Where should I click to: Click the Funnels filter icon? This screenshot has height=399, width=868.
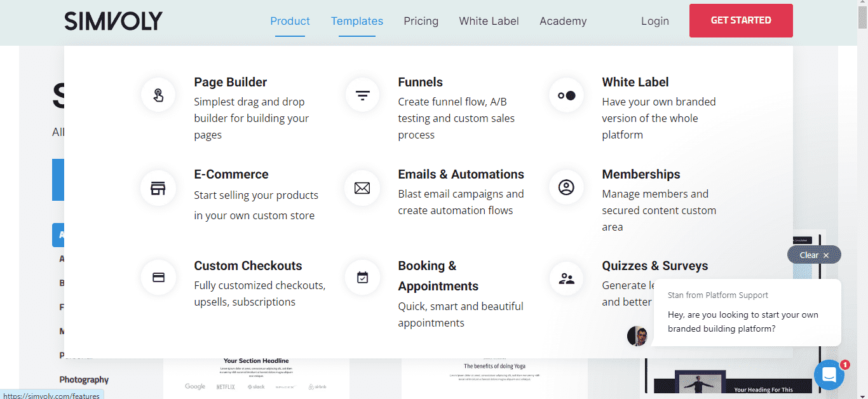362,95
